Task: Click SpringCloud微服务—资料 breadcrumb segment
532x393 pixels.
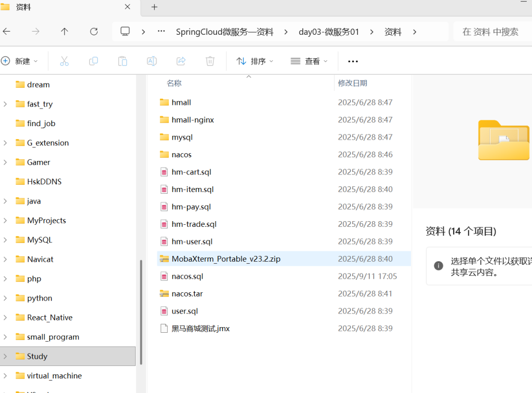Action: click(x=224, y=32)
